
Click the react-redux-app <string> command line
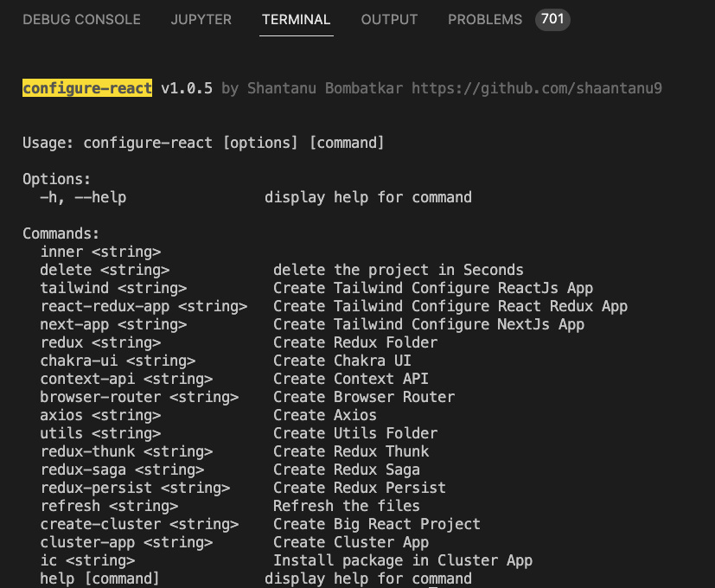pyautogui.click(x=334, y=306)
